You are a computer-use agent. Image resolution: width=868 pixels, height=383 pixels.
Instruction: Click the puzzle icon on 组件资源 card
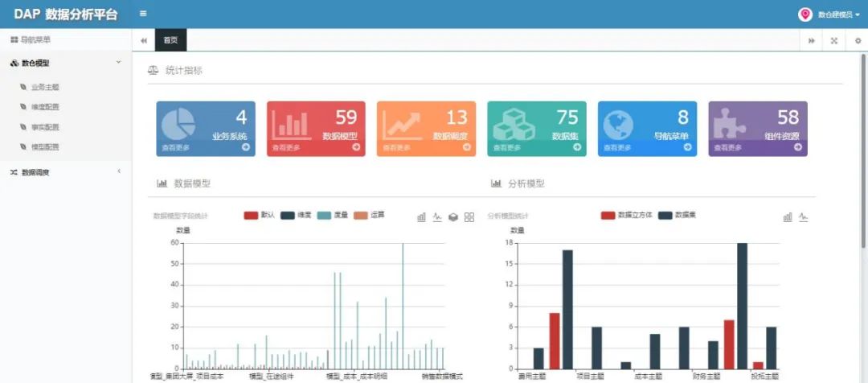[x=730, y=123]
